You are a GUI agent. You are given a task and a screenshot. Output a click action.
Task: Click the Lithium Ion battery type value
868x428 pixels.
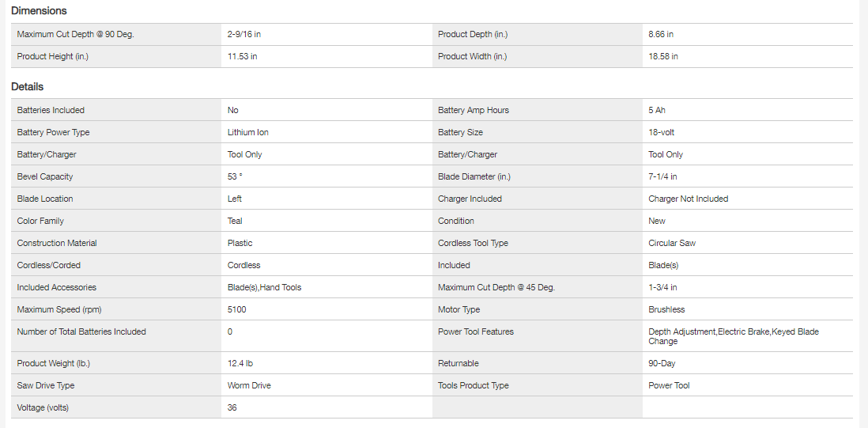[x=248, y=133]
